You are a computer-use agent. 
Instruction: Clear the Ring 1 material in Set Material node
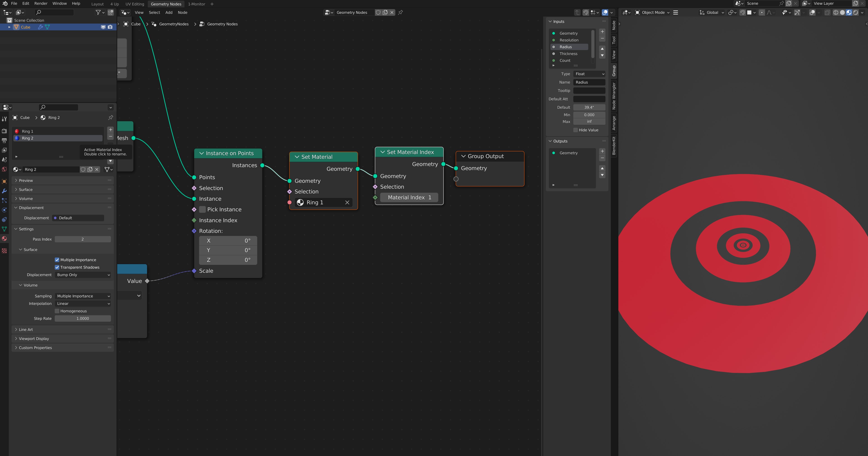347,202
